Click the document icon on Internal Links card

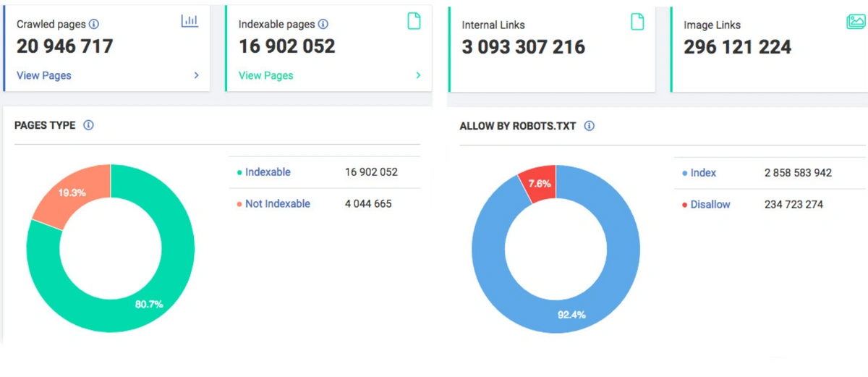pos(637,22)
